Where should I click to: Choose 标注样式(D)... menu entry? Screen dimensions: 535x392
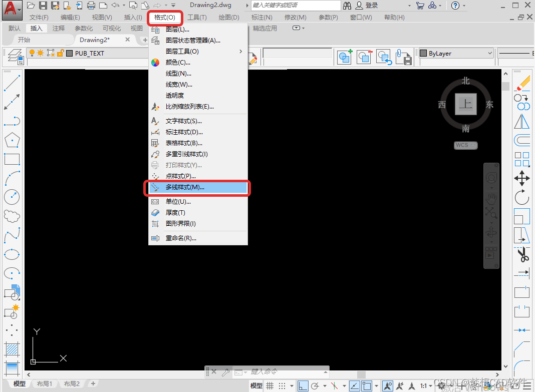(198, 132)
